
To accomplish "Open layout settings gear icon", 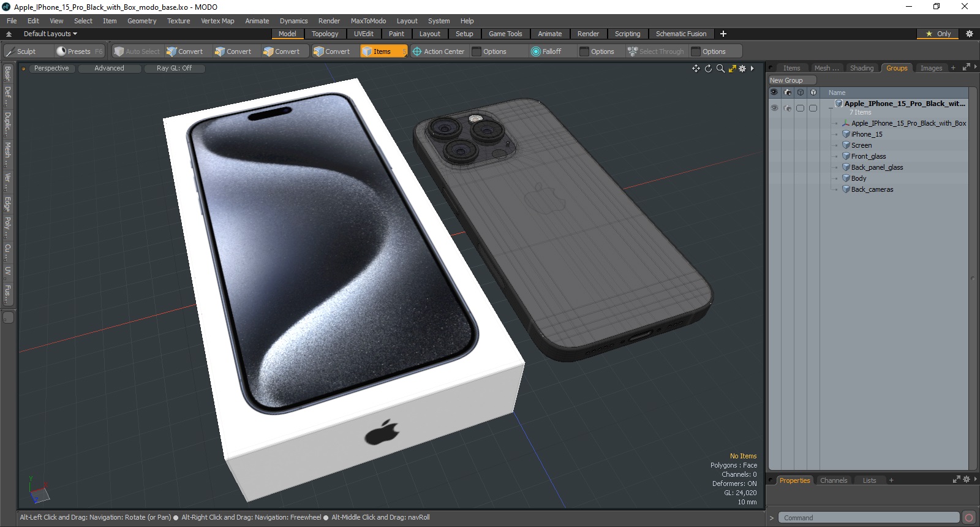I will [x=969, y=34].
